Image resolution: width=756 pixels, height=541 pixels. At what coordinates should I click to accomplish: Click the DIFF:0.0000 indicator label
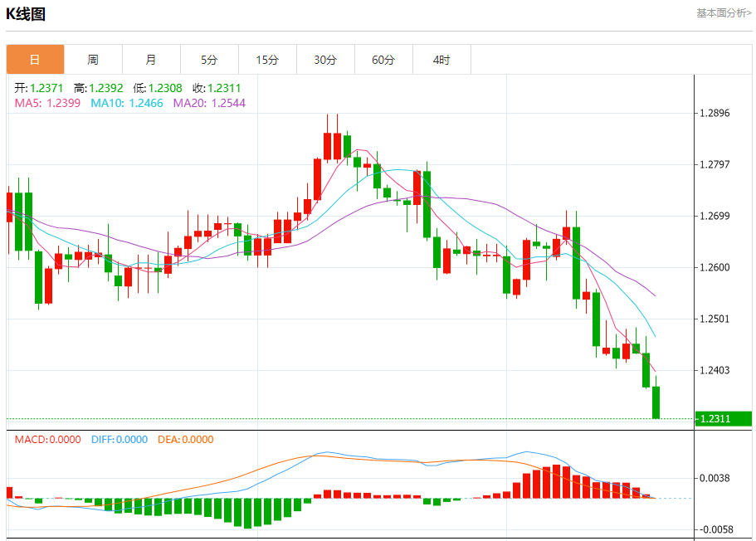pos(119,440)
